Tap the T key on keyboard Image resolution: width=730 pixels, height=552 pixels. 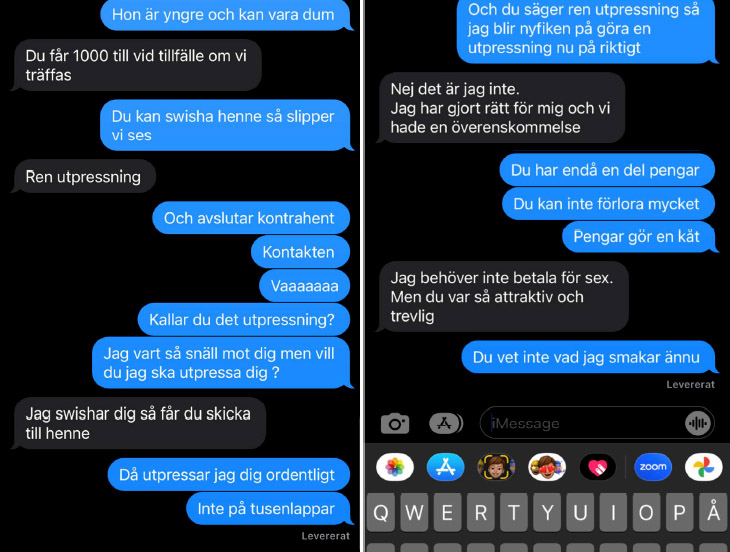[x=514, y=513]
